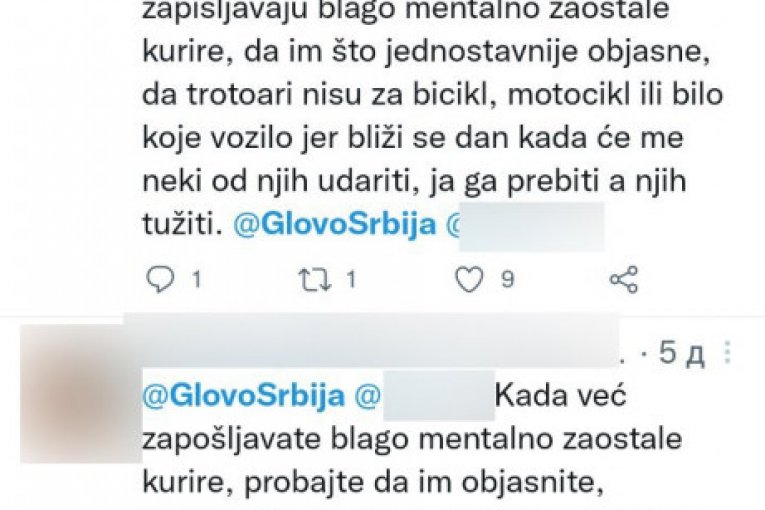Open the three-dot more menu beside 5 д

coord(728,352)
